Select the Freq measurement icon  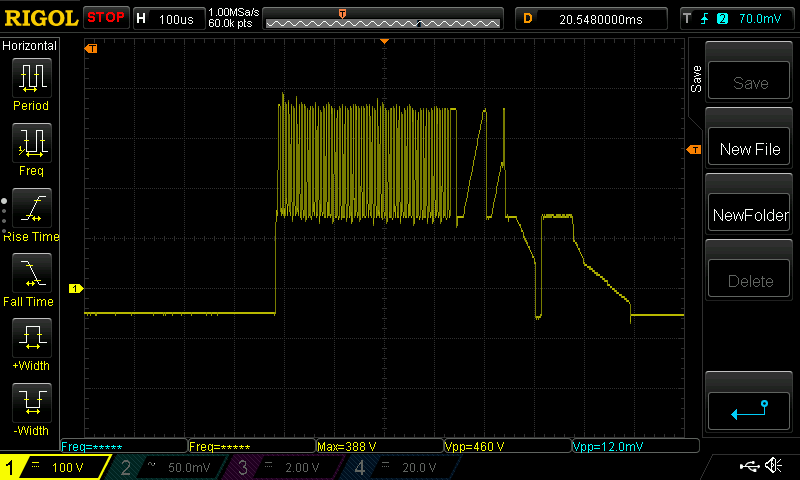pos(32,142)
